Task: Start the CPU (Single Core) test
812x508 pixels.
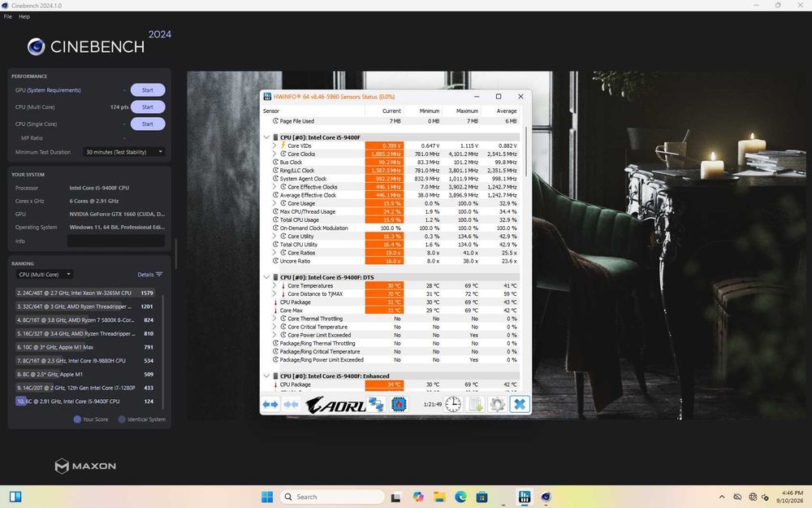Action: coord(148,124)
